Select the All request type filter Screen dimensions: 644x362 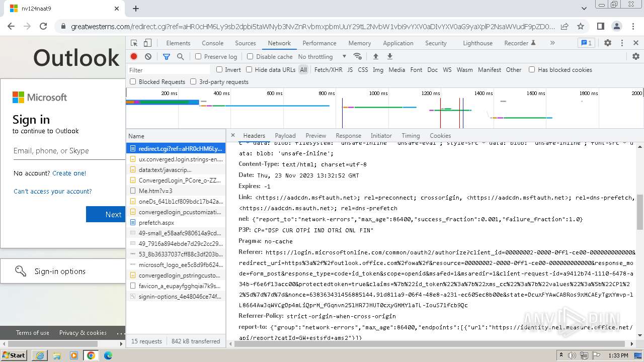tap(303, 70)
